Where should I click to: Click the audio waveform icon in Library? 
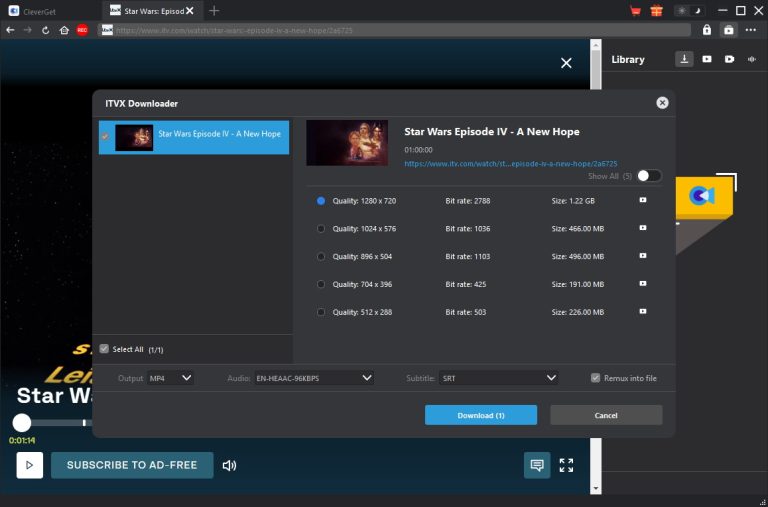click(x=751, y=59)
